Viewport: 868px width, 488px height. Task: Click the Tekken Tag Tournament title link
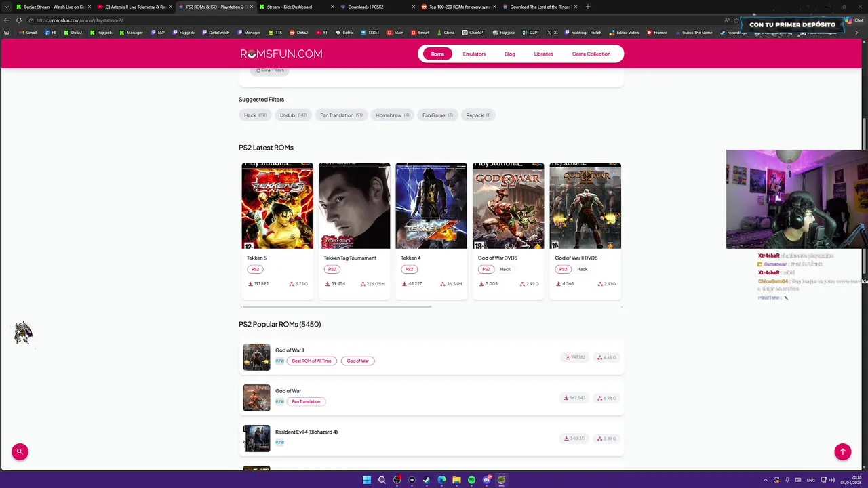[350, 258]
